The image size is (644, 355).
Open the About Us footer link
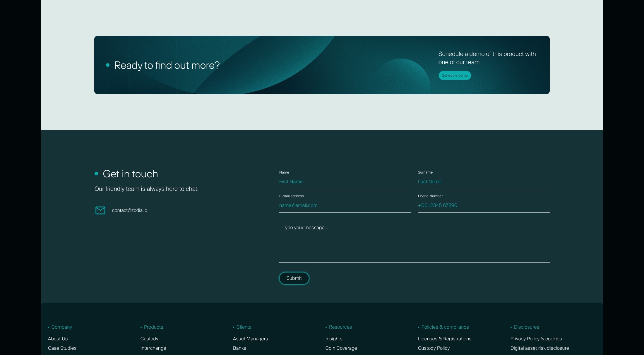(58, 339)
